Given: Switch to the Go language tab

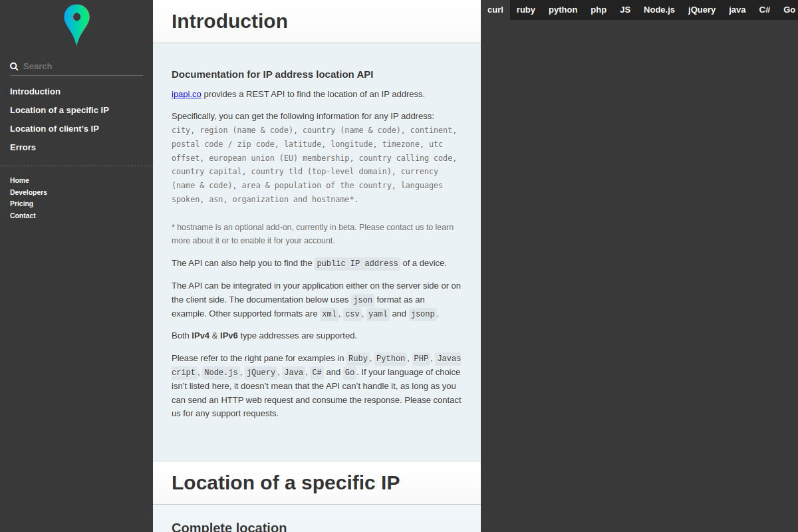Looking at the screenshot, I should click(789, 10).
